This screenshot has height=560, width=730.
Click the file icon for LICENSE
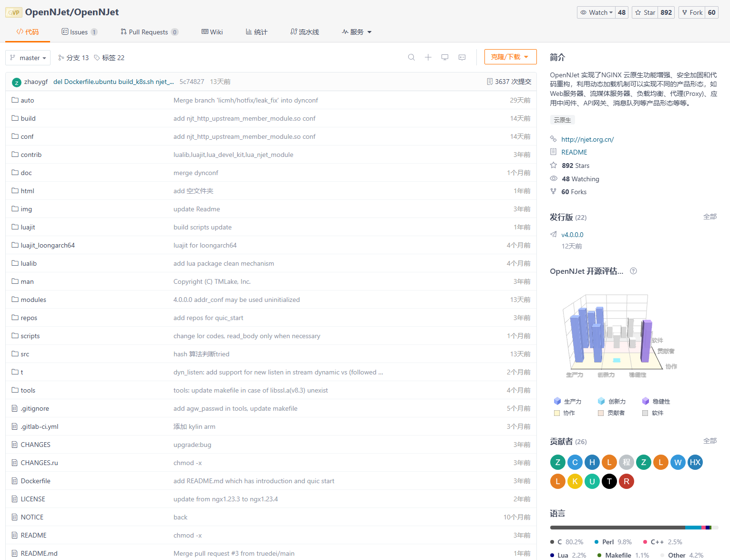(x=15, y=499)
